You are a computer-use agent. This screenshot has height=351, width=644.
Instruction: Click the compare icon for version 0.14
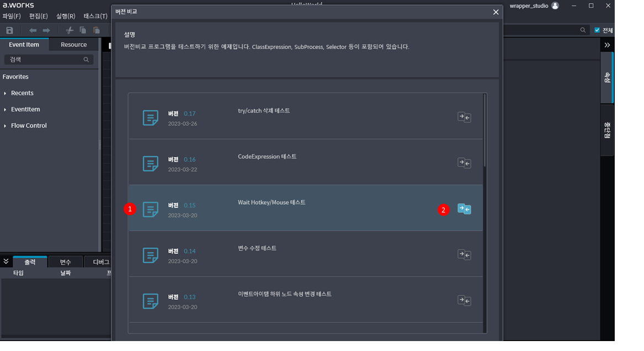coord(464,254)
